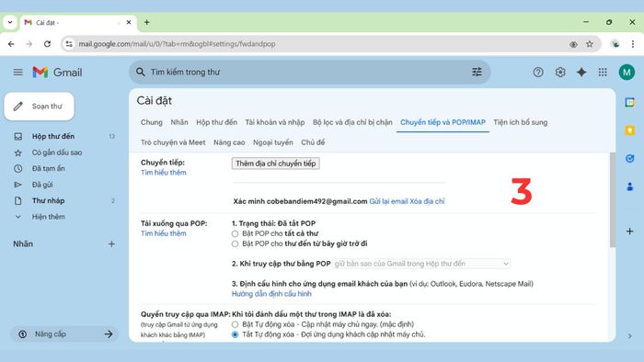Get add-ons plus icon in side panel

(x=629, y=232)
